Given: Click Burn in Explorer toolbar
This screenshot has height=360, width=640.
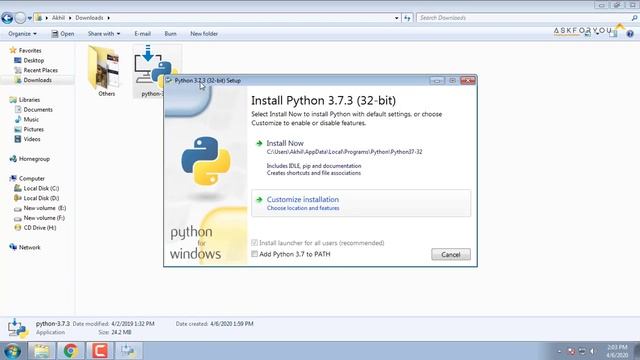Looking at the screenshot, I should (x=171, y=34).
